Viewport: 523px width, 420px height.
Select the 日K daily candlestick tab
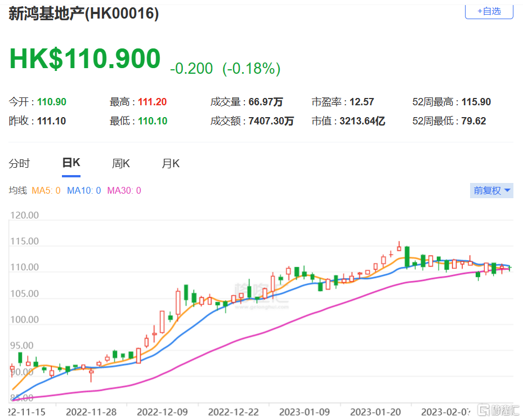click(71, 163)
